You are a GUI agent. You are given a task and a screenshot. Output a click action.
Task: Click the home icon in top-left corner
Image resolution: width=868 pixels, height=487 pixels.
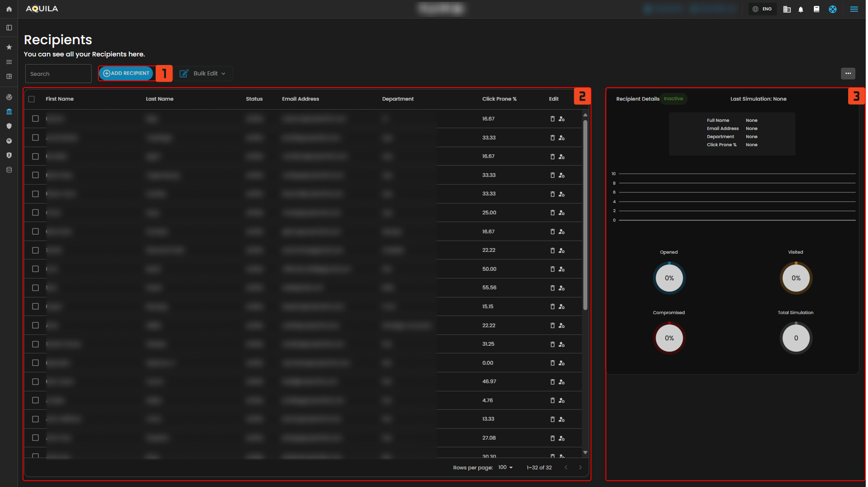[x=9, y=9]
